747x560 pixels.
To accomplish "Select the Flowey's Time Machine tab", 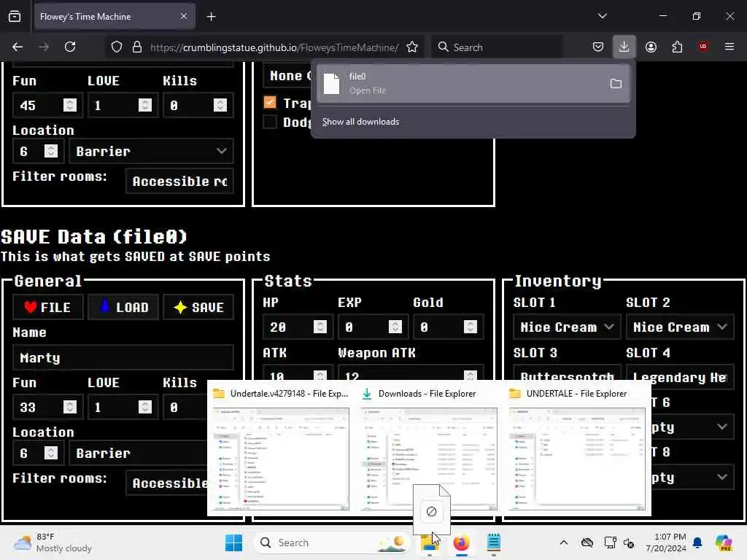I will click(115, 17).
